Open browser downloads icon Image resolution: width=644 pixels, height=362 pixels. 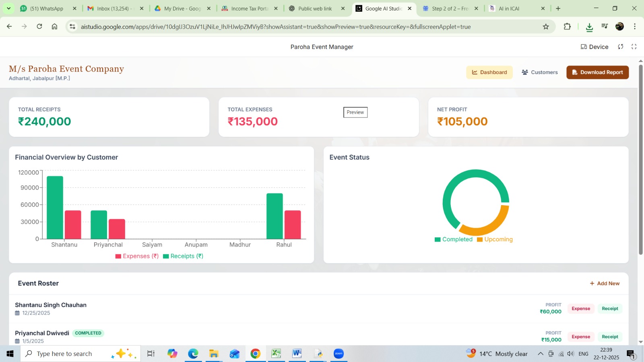pyautogui.click(x=589, y=27)
